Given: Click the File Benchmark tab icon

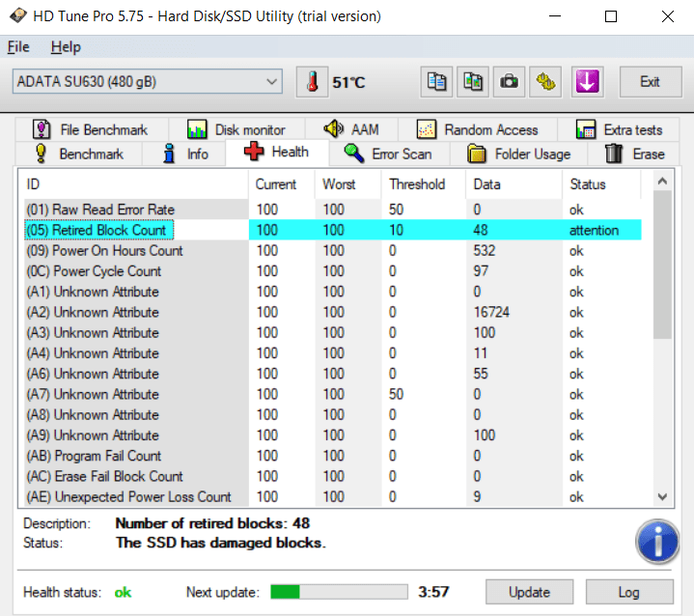Looking at the screenshot, I should coord(42,129).
